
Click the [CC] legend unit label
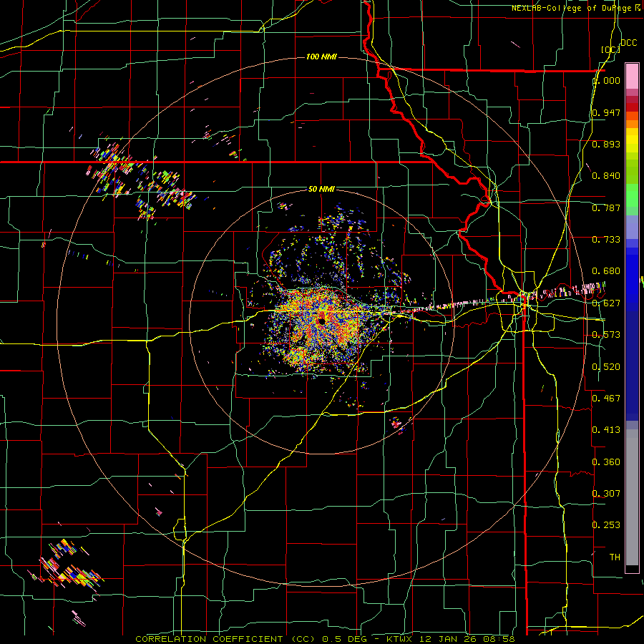[x=610, y=49]
